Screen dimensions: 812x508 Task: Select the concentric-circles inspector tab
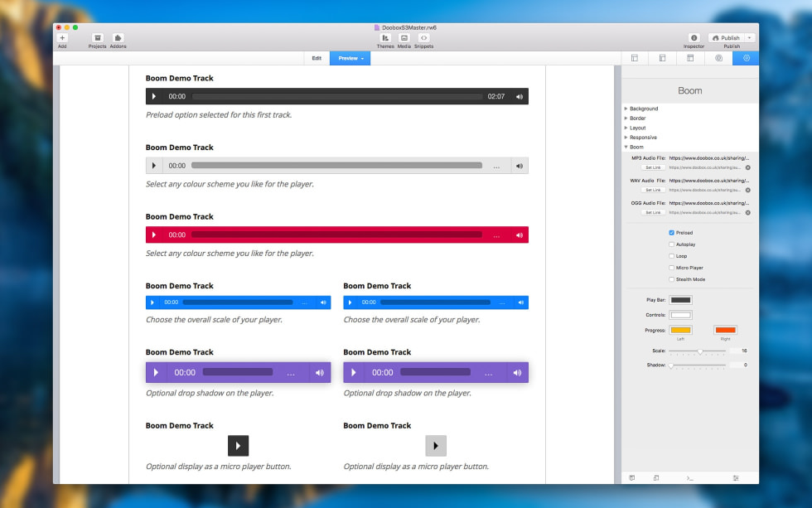[x=719, y=58]
